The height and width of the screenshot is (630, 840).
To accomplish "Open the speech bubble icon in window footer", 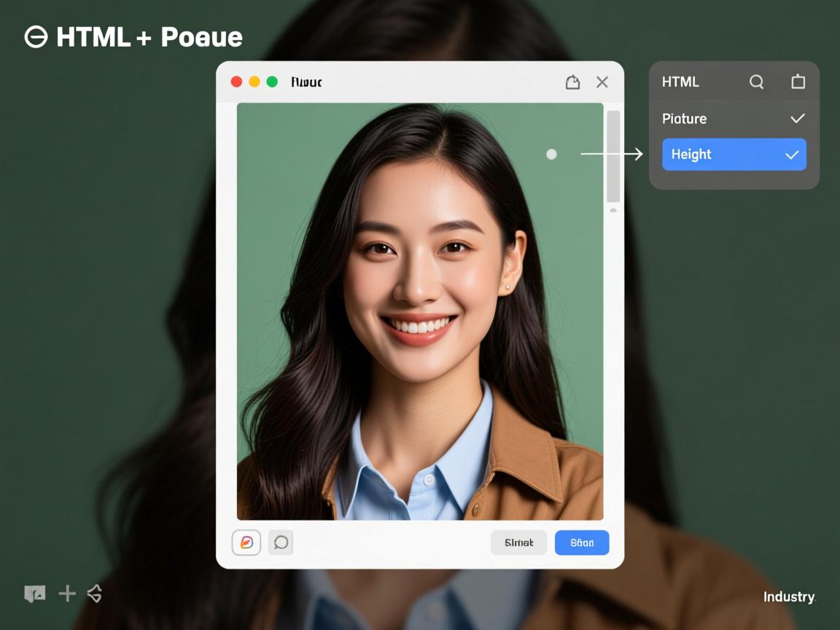I will tap(281, 542).
